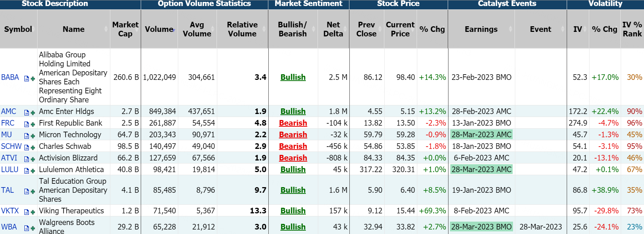Click the green plus icon next to MU
644x234 pixels.
click(33, 136)
